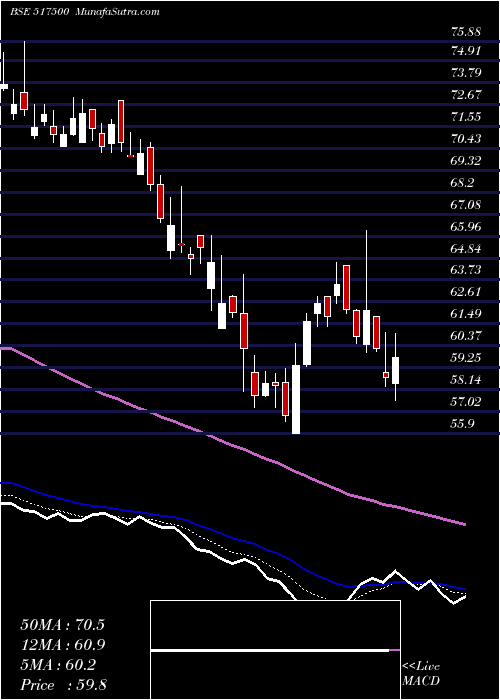Click the 59.25 price axis label
The width and height of the screenshot is (500, 700).
coord(467,358)
